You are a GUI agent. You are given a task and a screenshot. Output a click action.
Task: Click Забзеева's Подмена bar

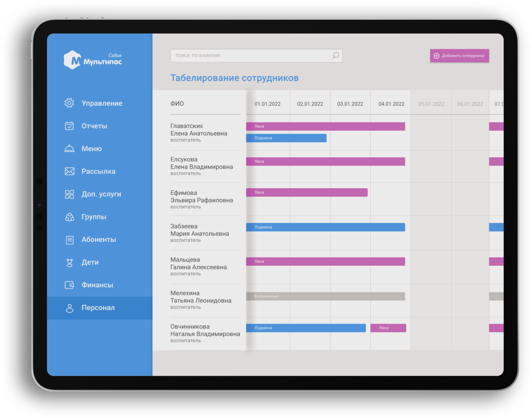click(x=325, y=227)
